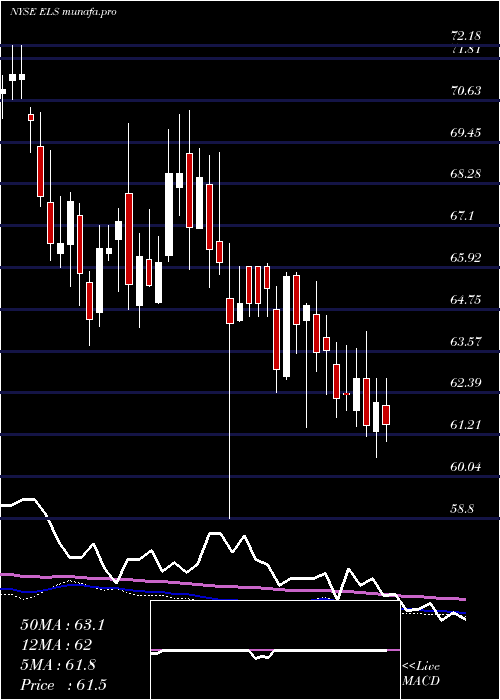This screenshot has width=500, height=700.
Task: Select the 68.28 price axis label
Action: tap(466, 174)
